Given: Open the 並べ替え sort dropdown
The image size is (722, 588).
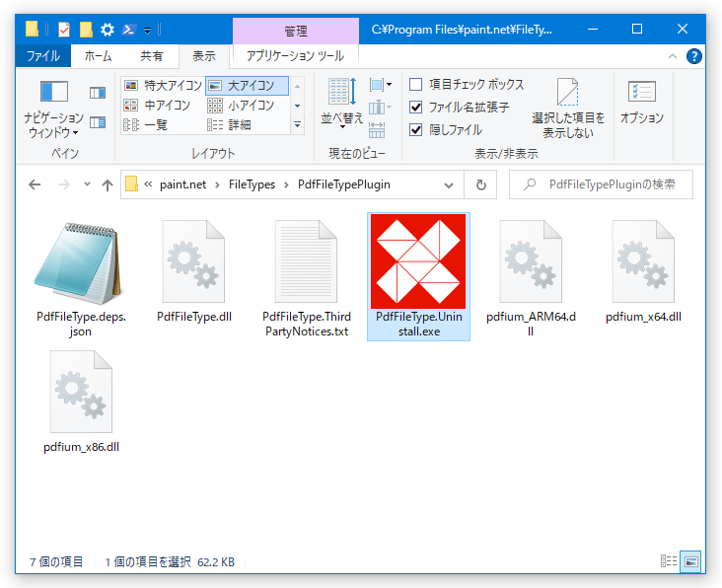Looking at the screenshot, I should click(x=341, y=104).
